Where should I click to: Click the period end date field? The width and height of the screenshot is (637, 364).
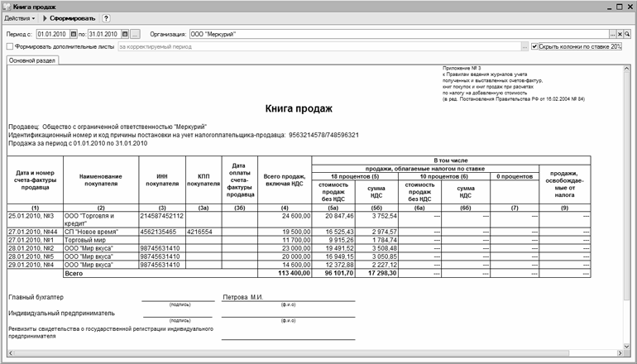point(103,34)
